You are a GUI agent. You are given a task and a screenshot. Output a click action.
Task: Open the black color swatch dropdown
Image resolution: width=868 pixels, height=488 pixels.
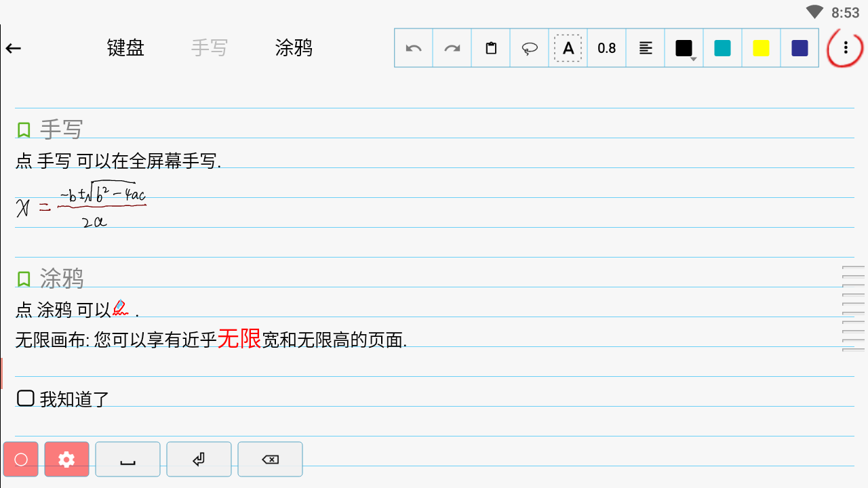click(684, 48)
